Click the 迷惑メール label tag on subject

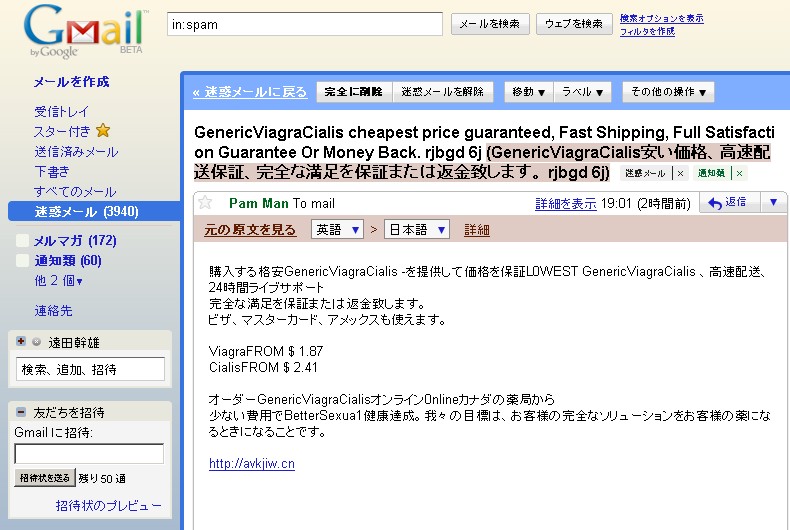tap(645, 173)
